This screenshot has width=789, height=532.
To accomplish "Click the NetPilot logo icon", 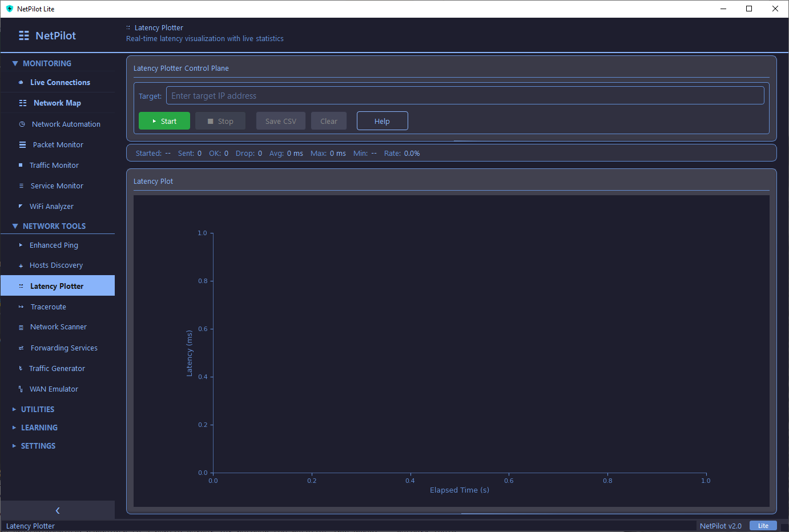I will coord(23,35).
